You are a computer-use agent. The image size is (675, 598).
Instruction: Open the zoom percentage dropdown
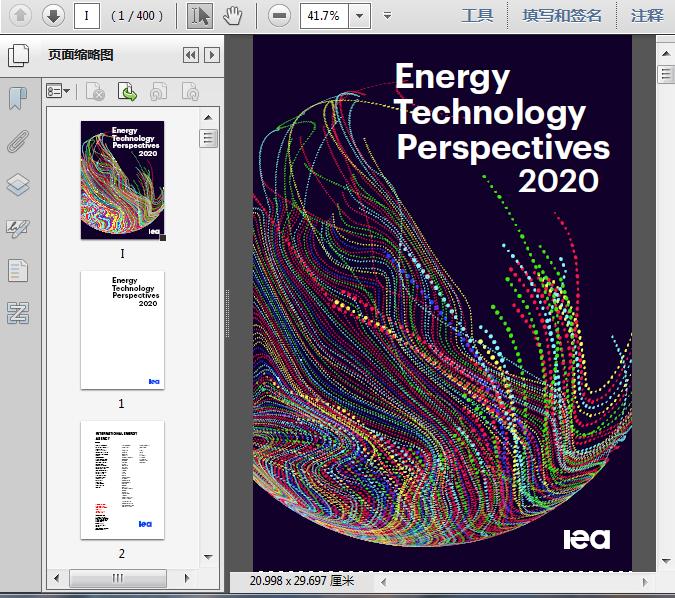(359, 16)
